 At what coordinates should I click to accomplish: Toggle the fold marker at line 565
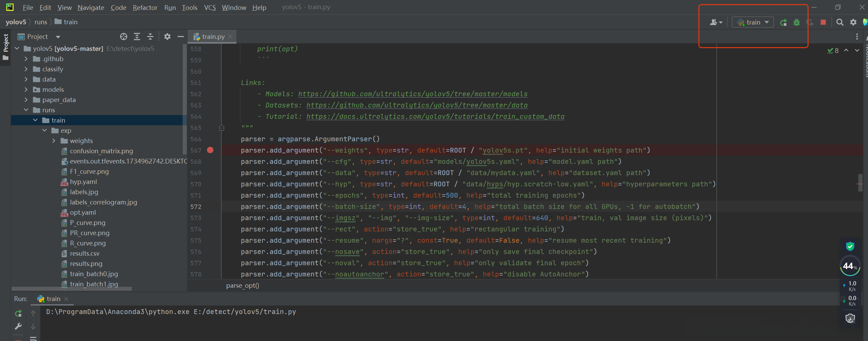coord(221,128)
